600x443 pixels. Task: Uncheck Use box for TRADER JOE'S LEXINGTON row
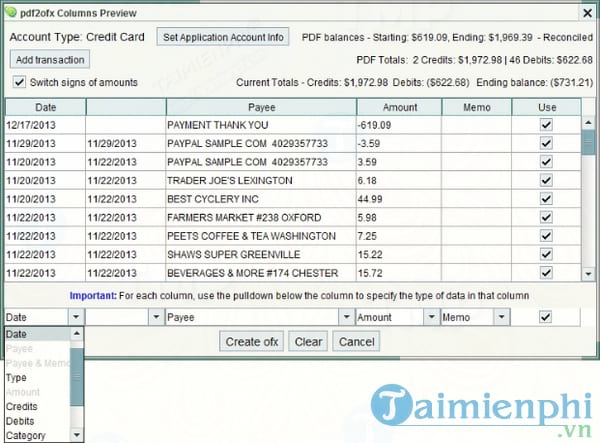(545, 180)
